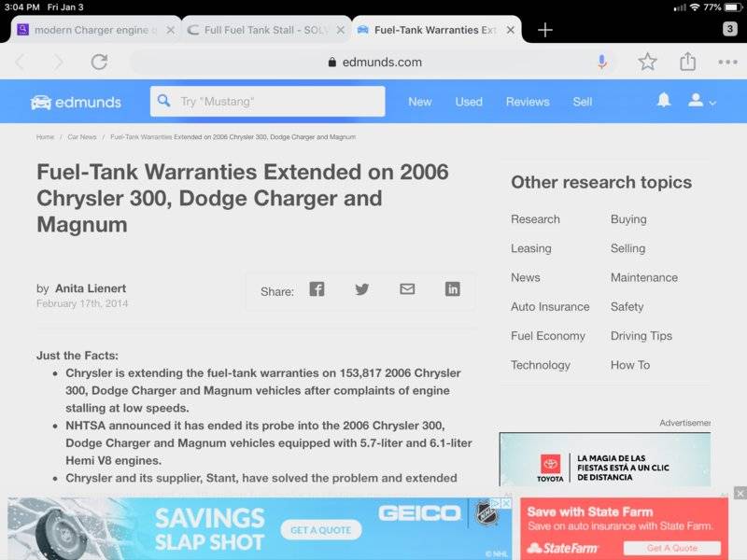Close the 'Full Fuel Tank Stall' tab

click(x=340, y=30)
